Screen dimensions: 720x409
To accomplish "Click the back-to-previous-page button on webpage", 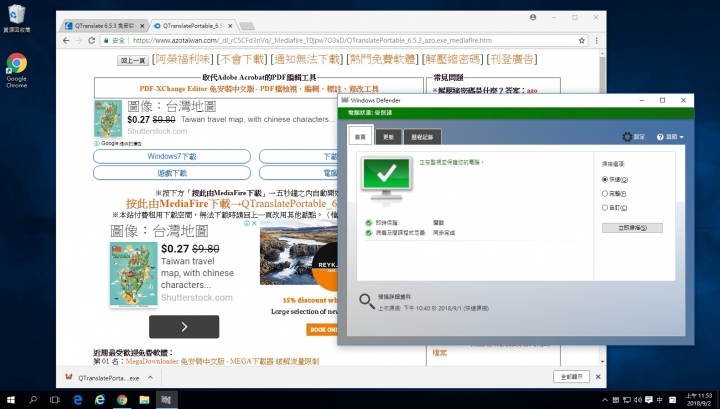I will coord(133,61).
